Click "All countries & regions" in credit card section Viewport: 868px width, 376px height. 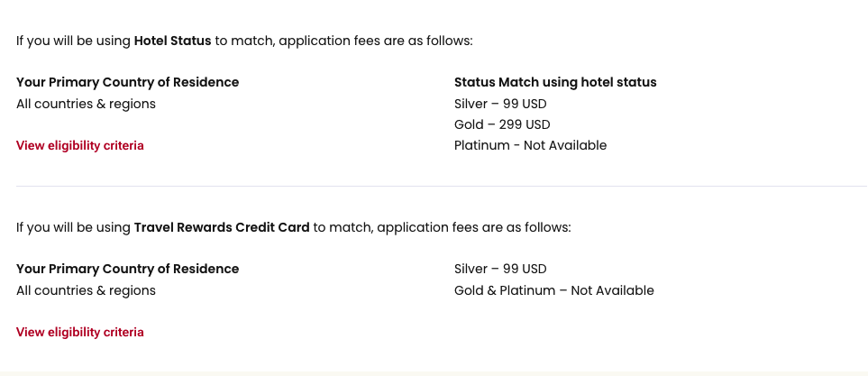pyautogui.click(x=86, y=290)
